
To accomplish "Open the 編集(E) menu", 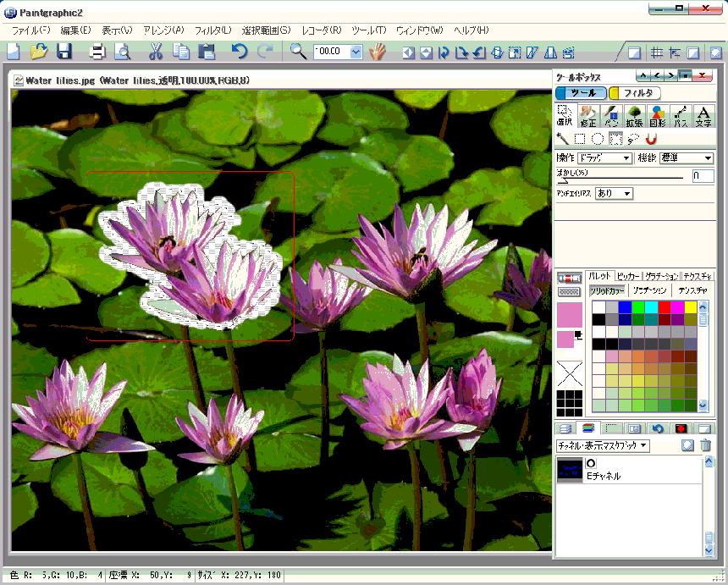I will click(x=75, y=30).
